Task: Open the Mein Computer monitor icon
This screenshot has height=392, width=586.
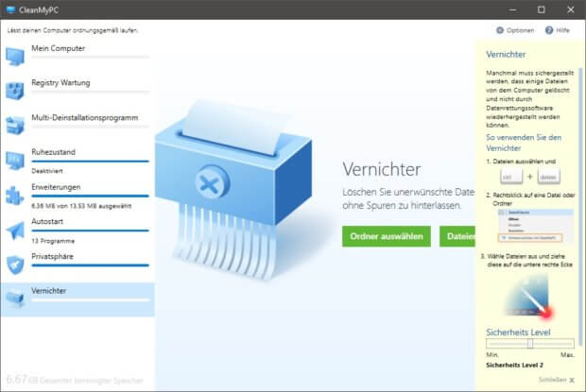Action: pos(15,56)
